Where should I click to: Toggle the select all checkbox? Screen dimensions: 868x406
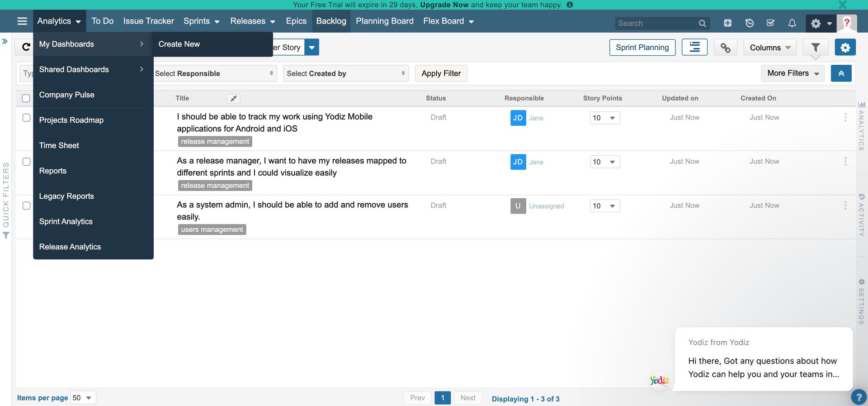[26, 98]
